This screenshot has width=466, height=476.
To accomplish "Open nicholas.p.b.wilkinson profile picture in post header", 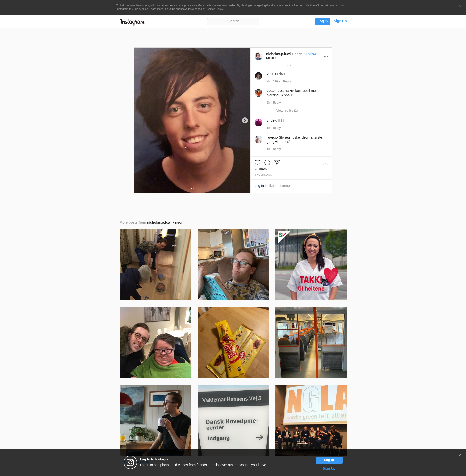I will pos(258,56).
